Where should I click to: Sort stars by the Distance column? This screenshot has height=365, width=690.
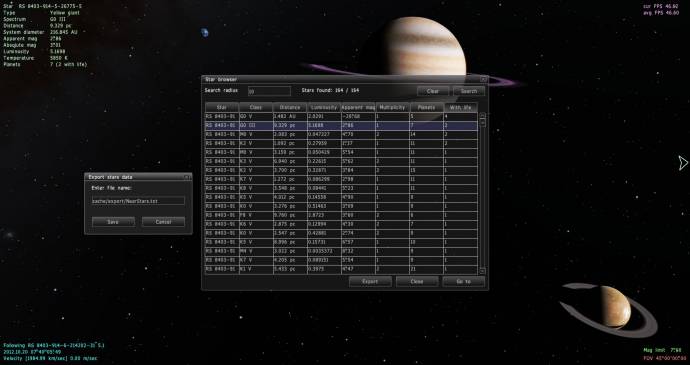pyautogui.click(x=290, y=107)
